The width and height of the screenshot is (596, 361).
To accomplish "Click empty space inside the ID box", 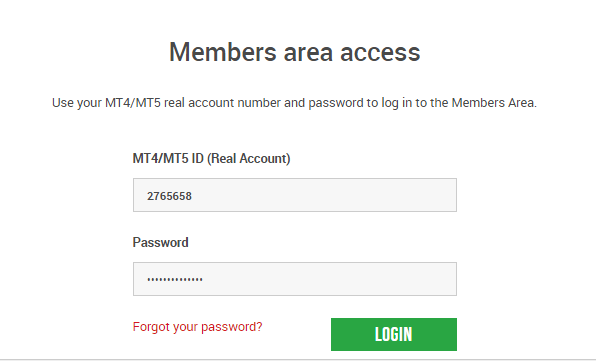I will coord(323,195).
